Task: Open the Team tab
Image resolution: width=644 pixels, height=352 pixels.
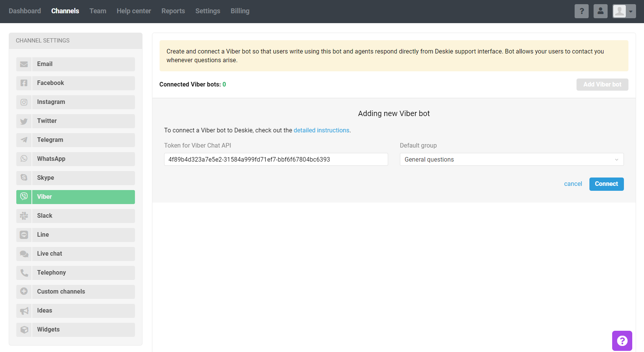Action: pos(98,11)
